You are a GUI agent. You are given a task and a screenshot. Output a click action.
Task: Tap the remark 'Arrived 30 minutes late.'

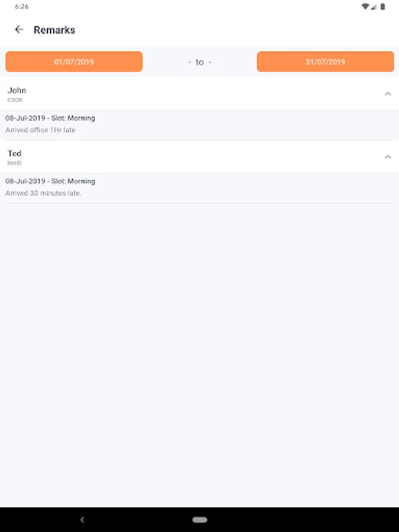click(43, 193)
